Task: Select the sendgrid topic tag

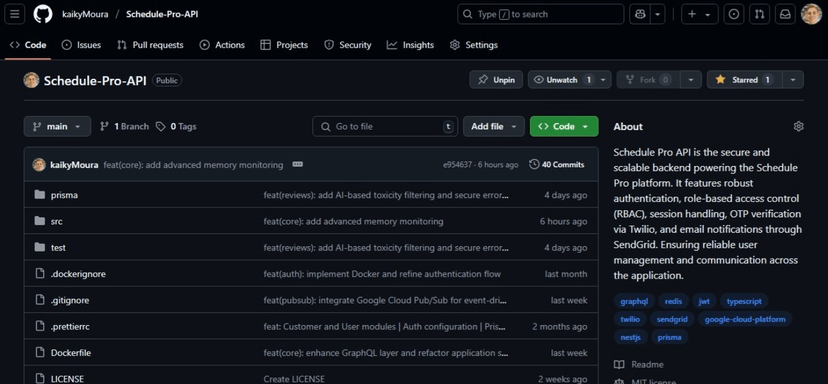Action: tap(672, 319)
